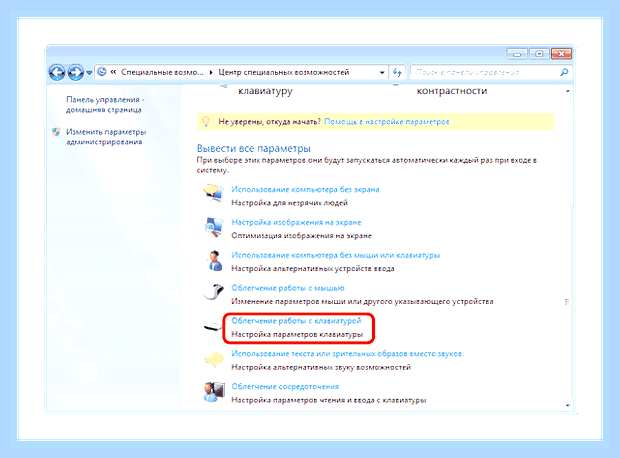Click 'Настройка параметров клавиатуры' description text

pos(297,334)
